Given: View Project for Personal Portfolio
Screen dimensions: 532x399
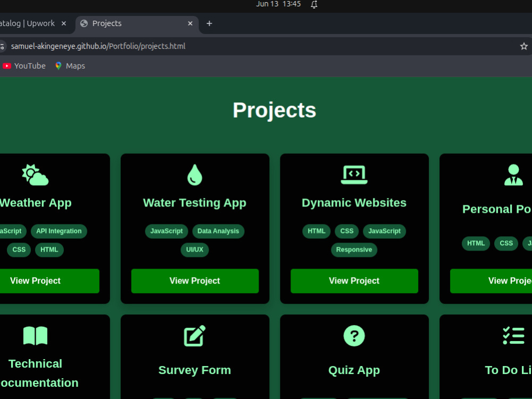Looking at the screenshot, I should tap(491, 281).
